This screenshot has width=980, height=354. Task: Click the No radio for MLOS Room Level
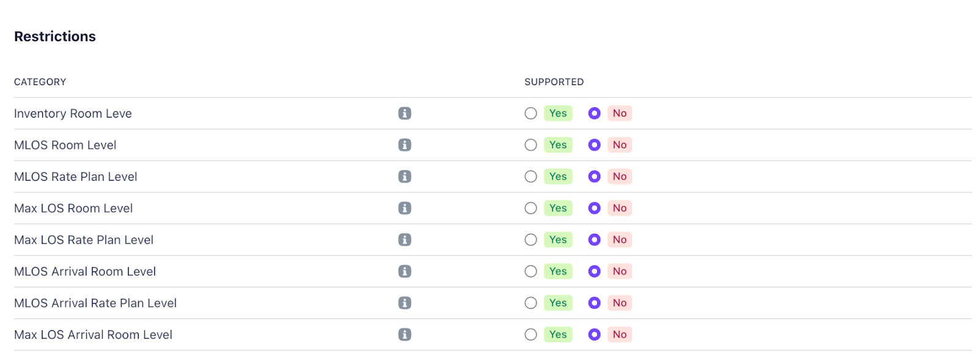tap(594, 145)
